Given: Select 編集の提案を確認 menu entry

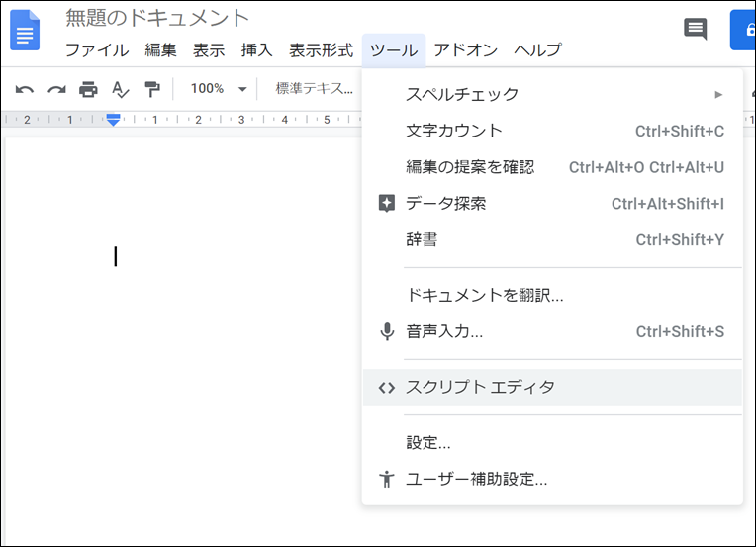Looking at the screenshot, I should (552, 167).
